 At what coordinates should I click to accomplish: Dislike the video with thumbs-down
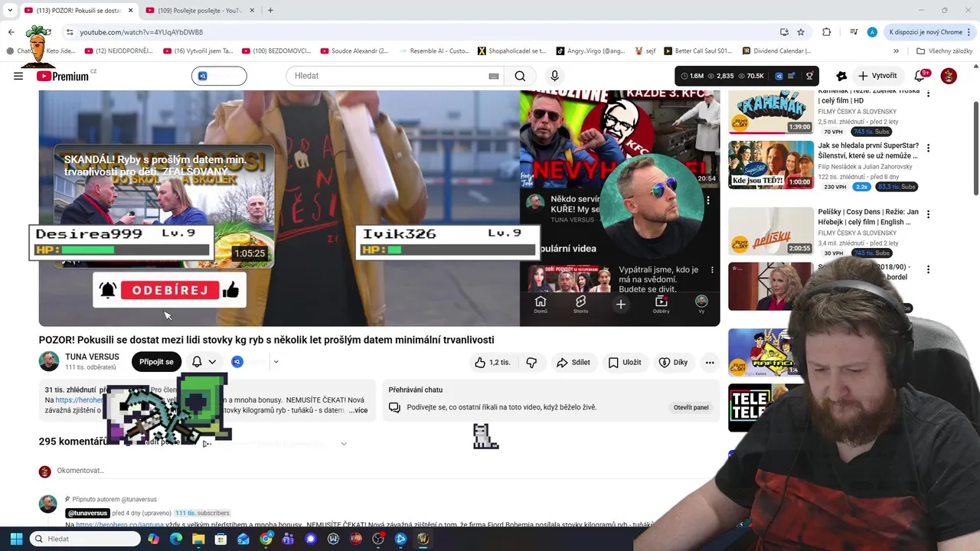(x=531, y=362)
